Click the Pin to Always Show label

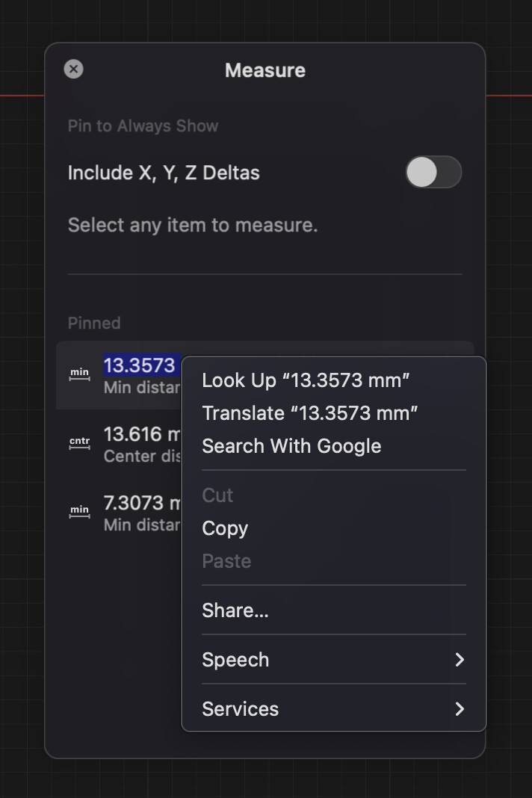point(143,126)
